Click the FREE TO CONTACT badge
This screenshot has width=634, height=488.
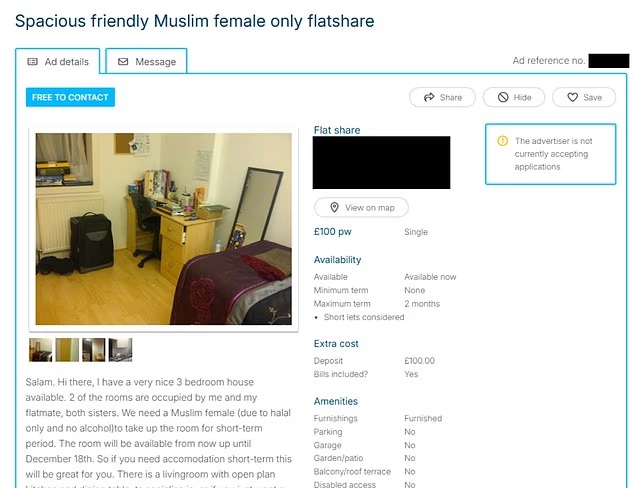(x=70, y=97)
